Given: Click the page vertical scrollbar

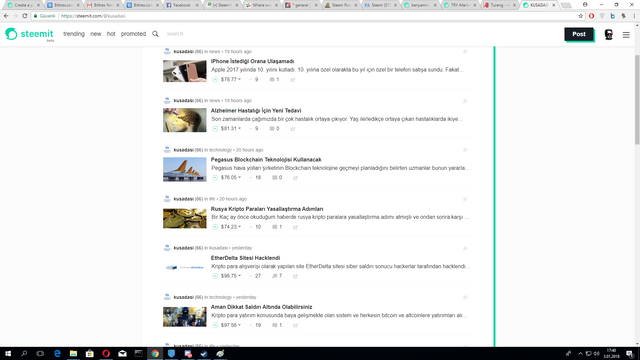Looking at the screenshot, I should point(637,100).
